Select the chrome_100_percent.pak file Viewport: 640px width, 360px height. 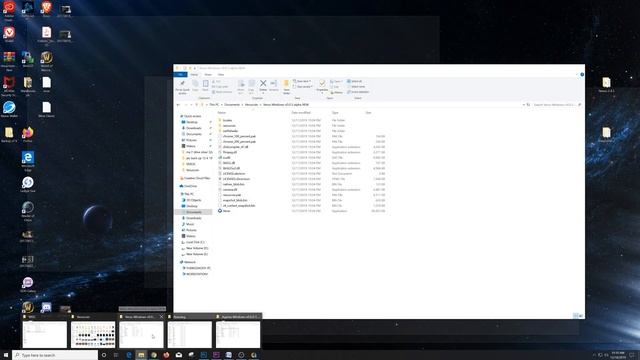[x=239, y=136]
